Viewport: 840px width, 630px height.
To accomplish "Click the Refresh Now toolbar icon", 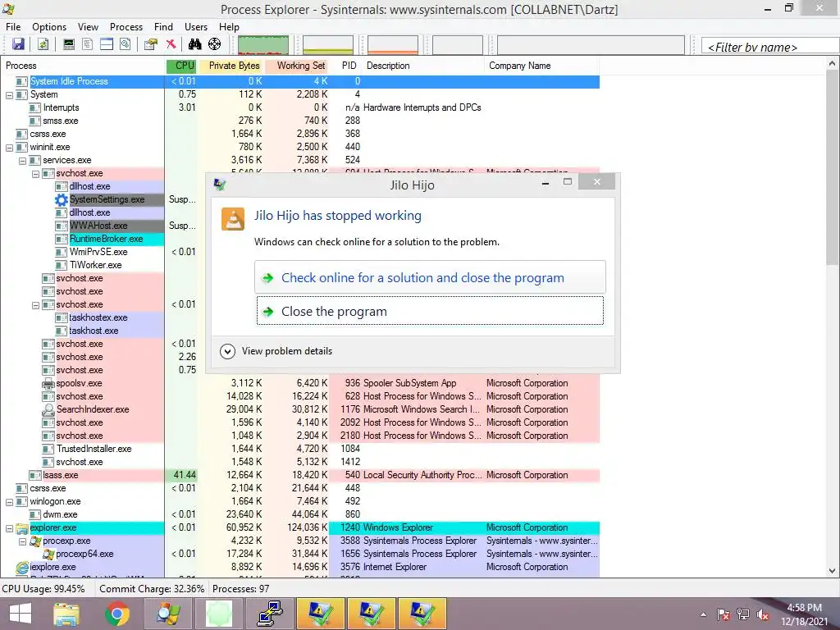I will point(43,44).
